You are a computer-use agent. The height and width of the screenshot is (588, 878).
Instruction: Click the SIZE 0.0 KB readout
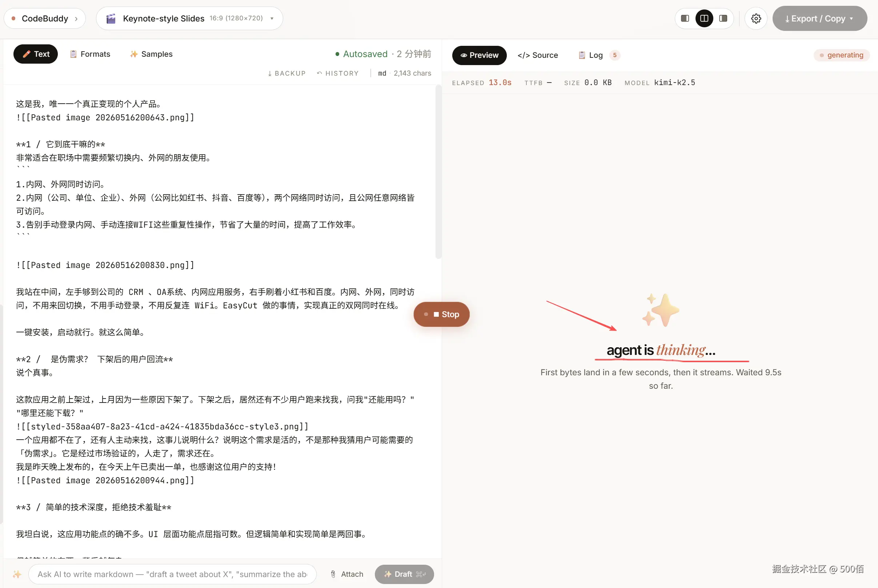(x=588, y=83)
